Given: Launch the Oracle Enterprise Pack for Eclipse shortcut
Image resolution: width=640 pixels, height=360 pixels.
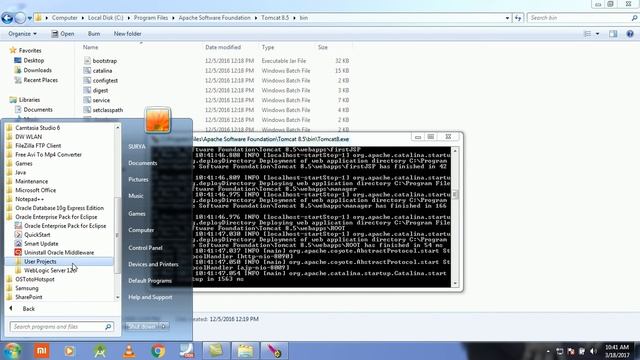Looking at the screenshot, I should point(64,226).
